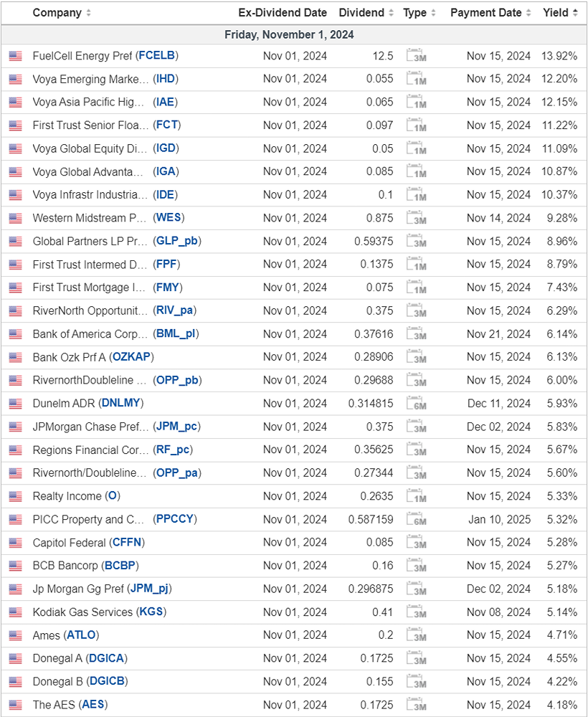Click the 1M type icon for First Trust Mortgage
This screenshot has width=588, height=717.
[x=416, y=288]
